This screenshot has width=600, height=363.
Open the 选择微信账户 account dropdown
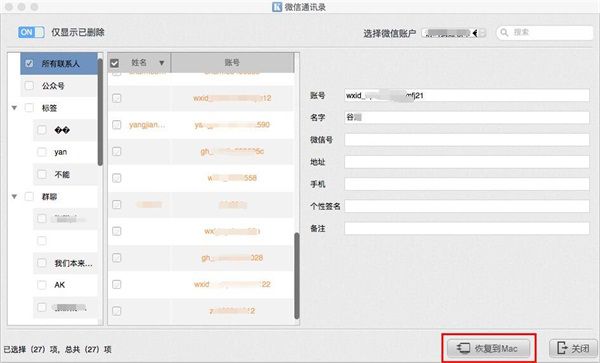454,33
